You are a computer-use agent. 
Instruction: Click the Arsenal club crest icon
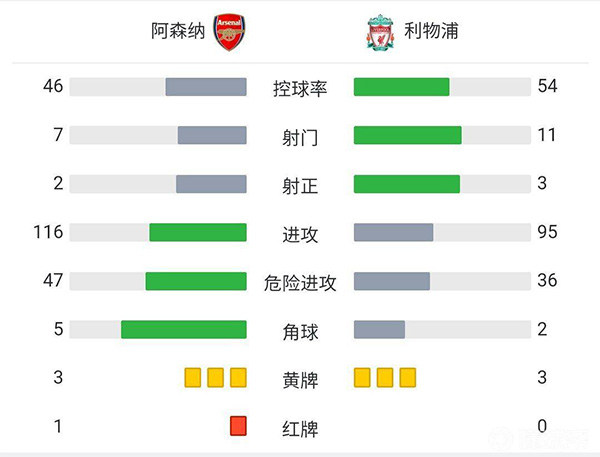point(229,32)
